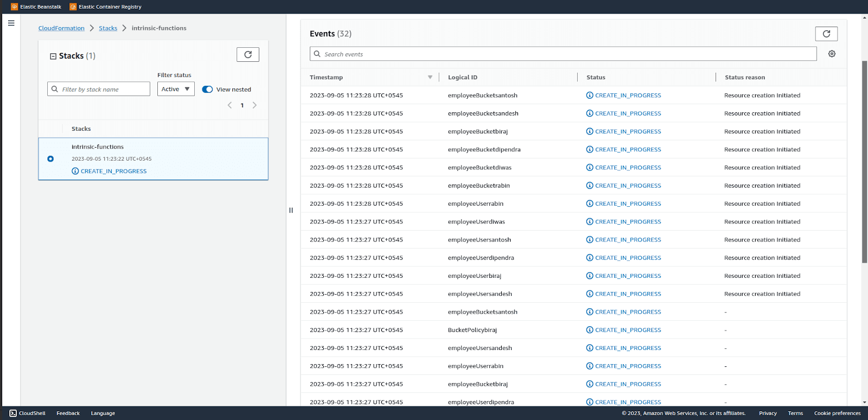Viewport: 868px width, 420px height.
Task: Click the CloudShell icon in footer
Action: click(x=13, y=413)
